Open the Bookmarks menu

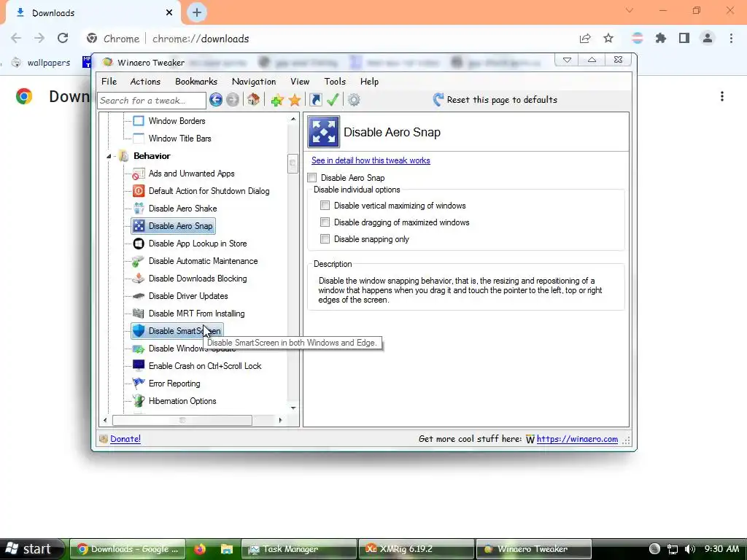click(196, 82)
